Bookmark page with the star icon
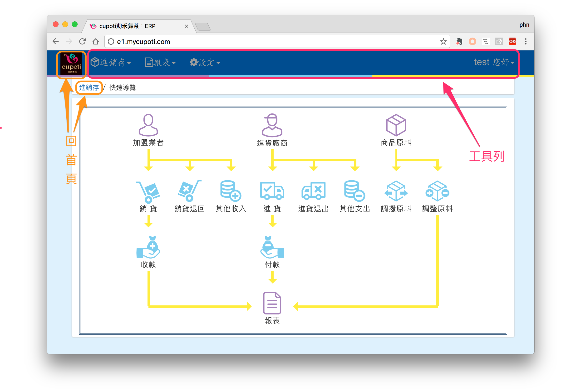This screenshot has height=392, width=561. point(443,42)
